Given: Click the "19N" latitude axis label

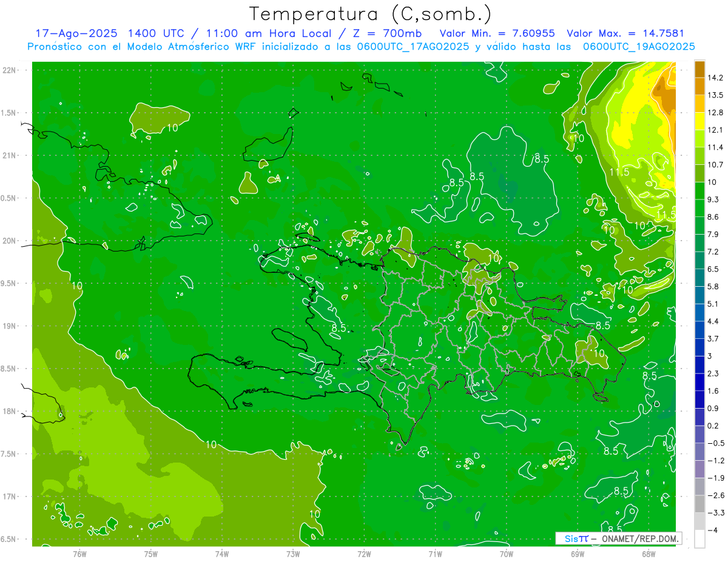Looking at the screenshot, I should (x=9, y=326).
